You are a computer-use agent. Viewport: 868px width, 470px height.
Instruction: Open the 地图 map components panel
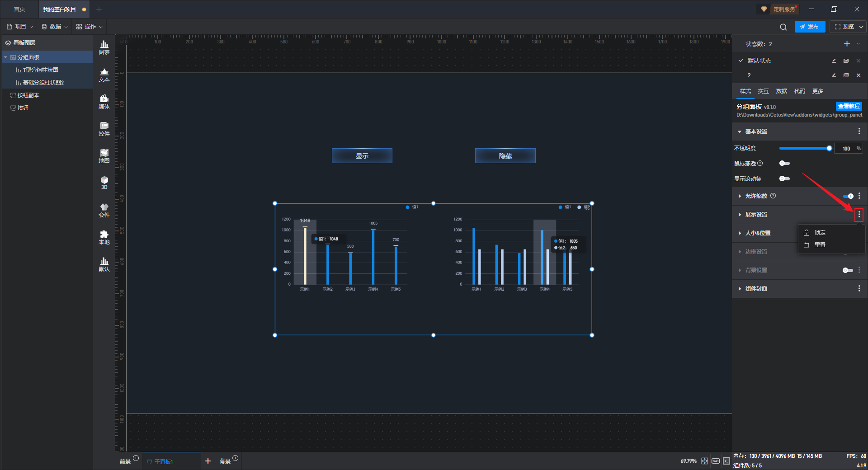pos(104,156)
